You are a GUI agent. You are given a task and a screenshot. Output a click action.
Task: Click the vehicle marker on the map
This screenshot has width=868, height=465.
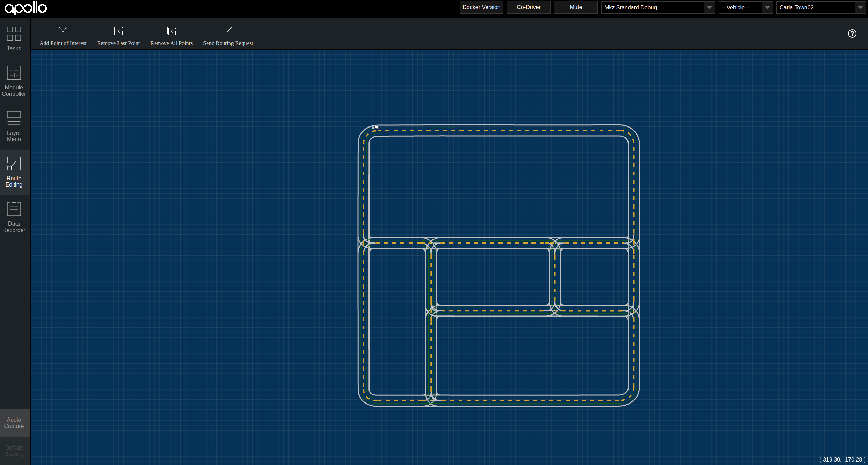click(375, 128)
